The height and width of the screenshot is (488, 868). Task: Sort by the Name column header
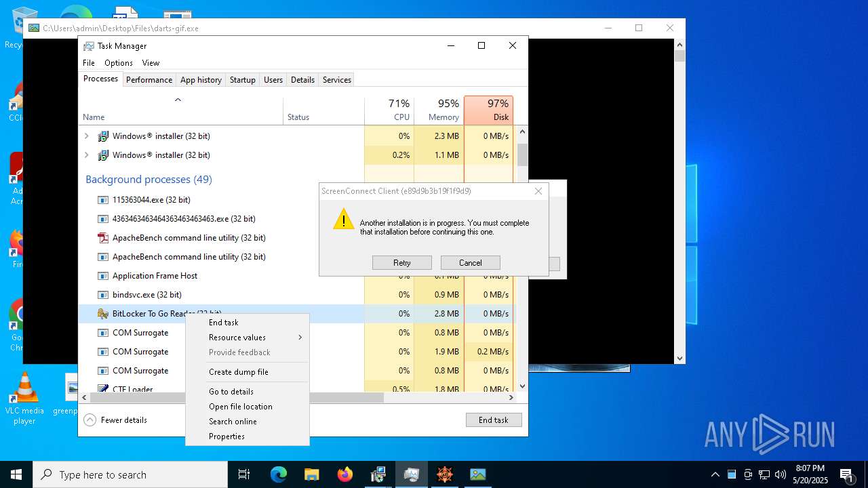point(181,110)
